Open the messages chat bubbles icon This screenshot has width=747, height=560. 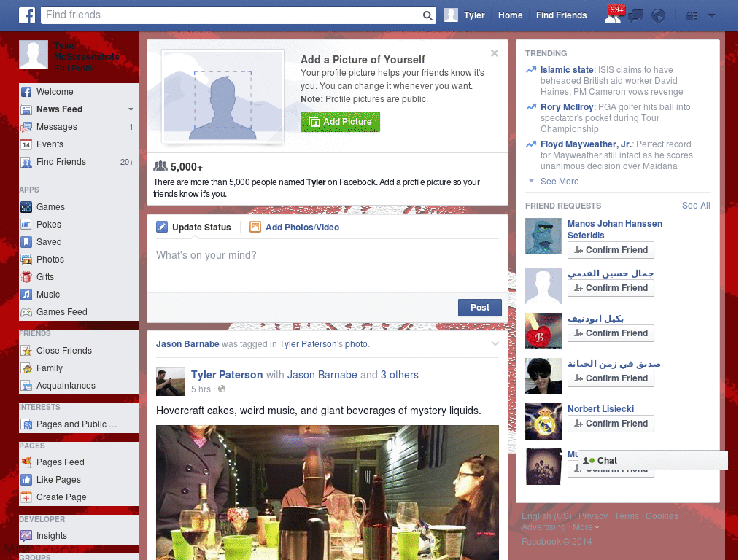coord(635,16)
